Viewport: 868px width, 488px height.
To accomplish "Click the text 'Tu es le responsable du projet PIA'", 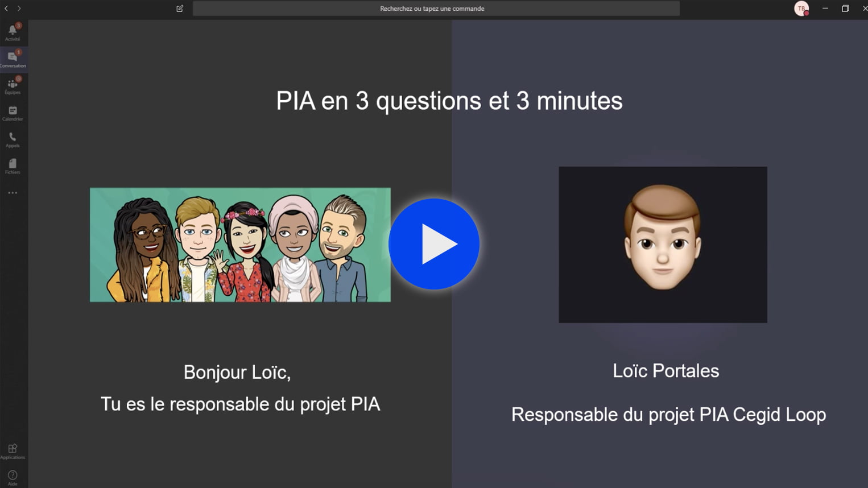I will pos(240,404).
